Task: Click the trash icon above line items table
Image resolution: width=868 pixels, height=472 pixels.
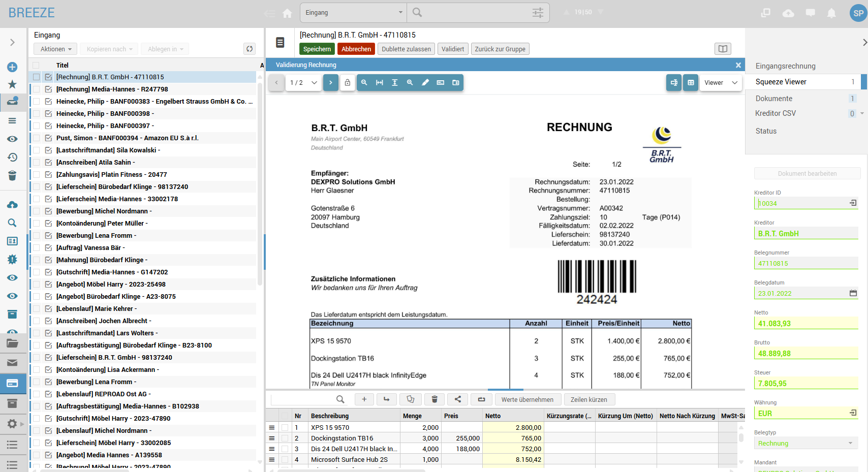Action: coord(435,399)
